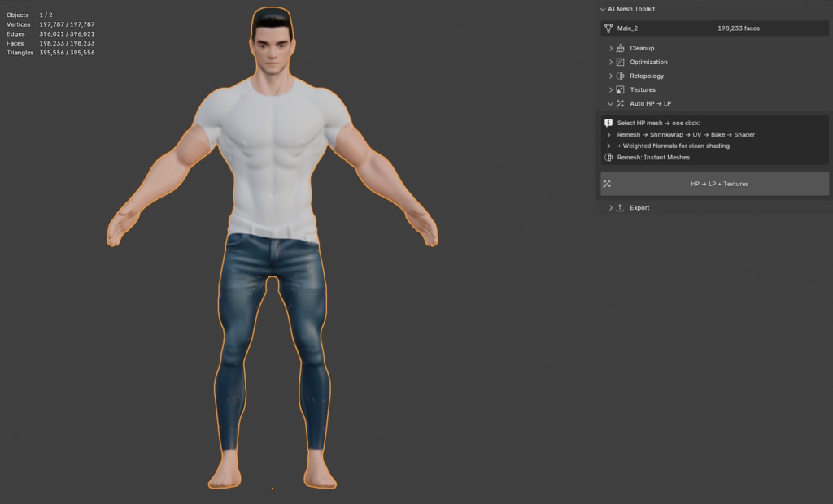Expand the Optimization section chevron
The image size is (833, 504).
[610, 62]
